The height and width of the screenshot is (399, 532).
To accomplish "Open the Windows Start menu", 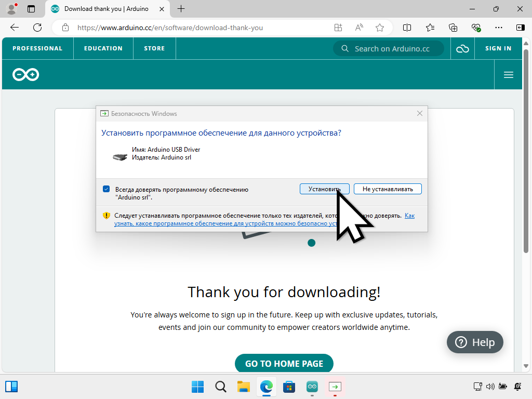I will click(198, 387).
